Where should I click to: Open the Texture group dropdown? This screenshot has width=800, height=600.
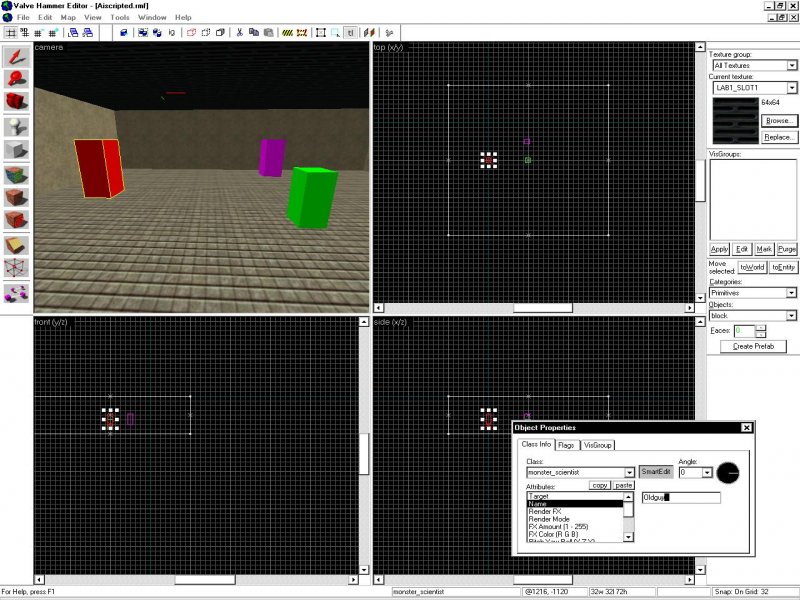click(x=791, y=65)
